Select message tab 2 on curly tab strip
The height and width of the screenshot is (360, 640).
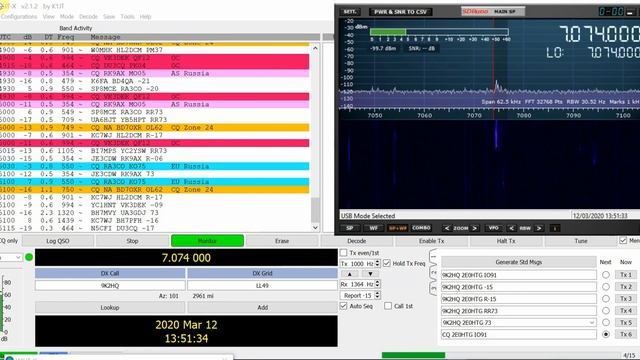coord(433,272)
